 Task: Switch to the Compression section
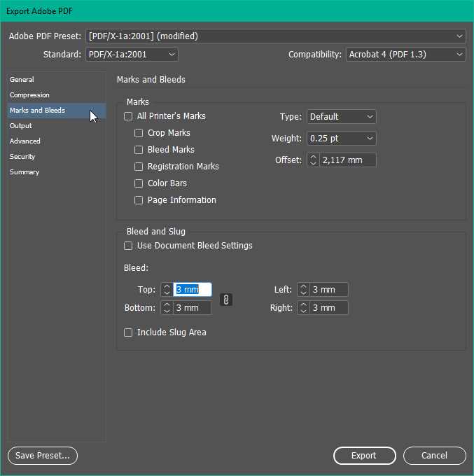[29, 95]
